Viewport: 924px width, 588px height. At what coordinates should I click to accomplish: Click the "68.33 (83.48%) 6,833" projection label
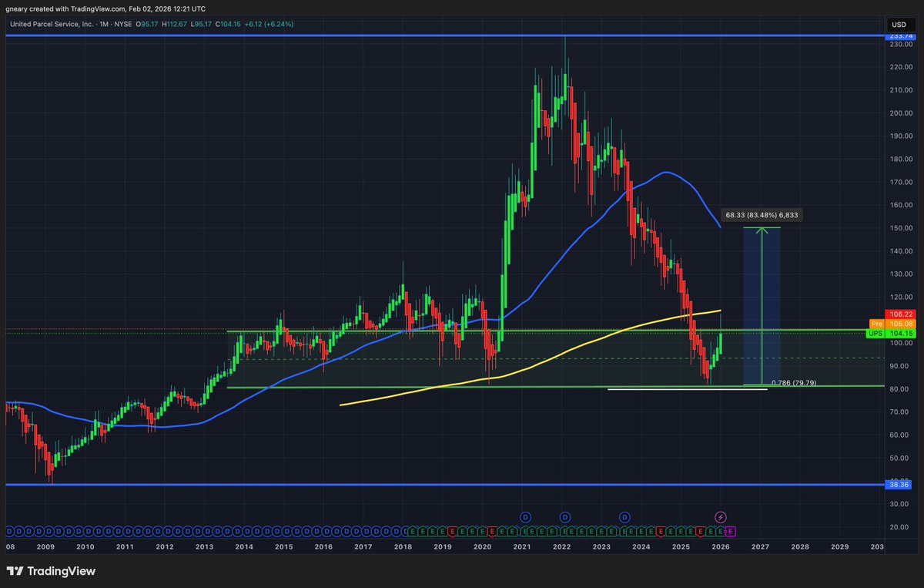(x=762, y=215)
